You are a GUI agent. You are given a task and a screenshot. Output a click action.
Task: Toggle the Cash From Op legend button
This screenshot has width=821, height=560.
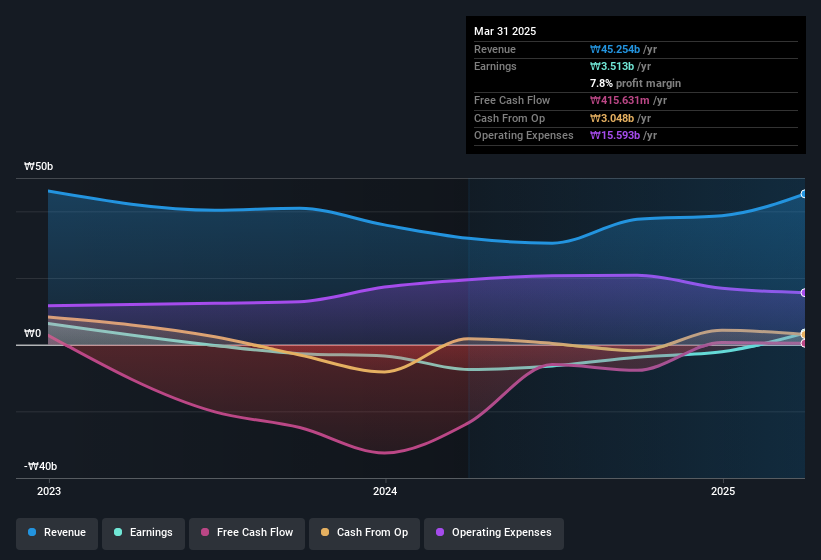364,533
